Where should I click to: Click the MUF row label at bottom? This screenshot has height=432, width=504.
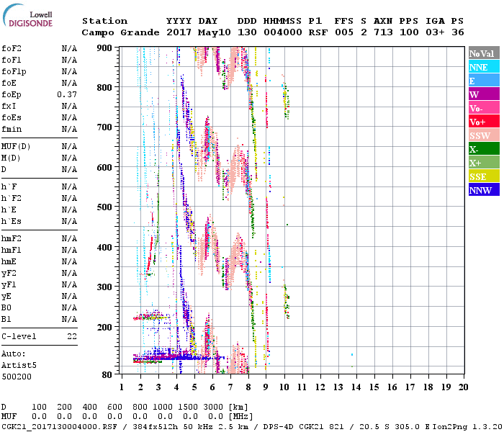(x=9, y=417)
